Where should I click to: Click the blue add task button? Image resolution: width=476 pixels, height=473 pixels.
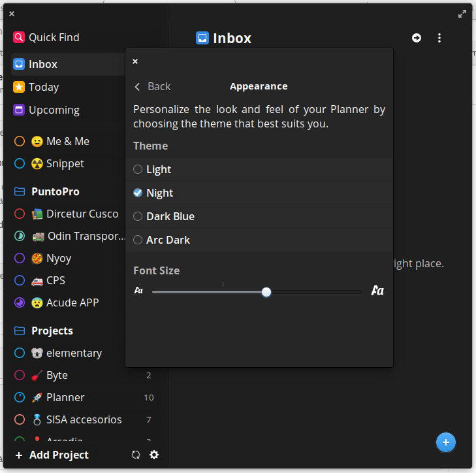446,442
